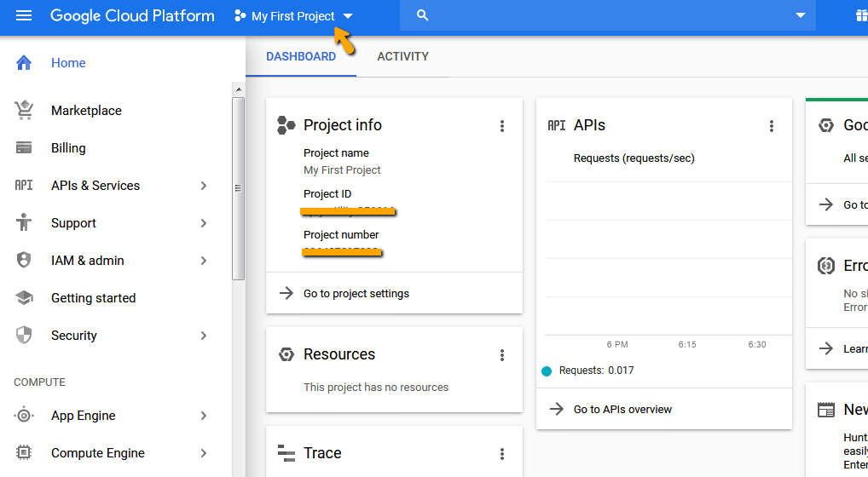Click into the top search field
Image resolution: width=868 pixels, height=477 pixels.
[x=607, y=15]
